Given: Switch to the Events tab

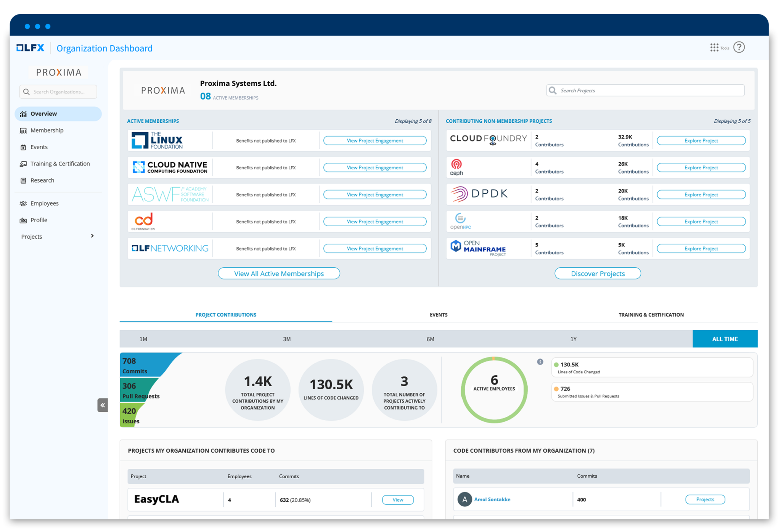Looking at the screenshot, I should 439,315.
